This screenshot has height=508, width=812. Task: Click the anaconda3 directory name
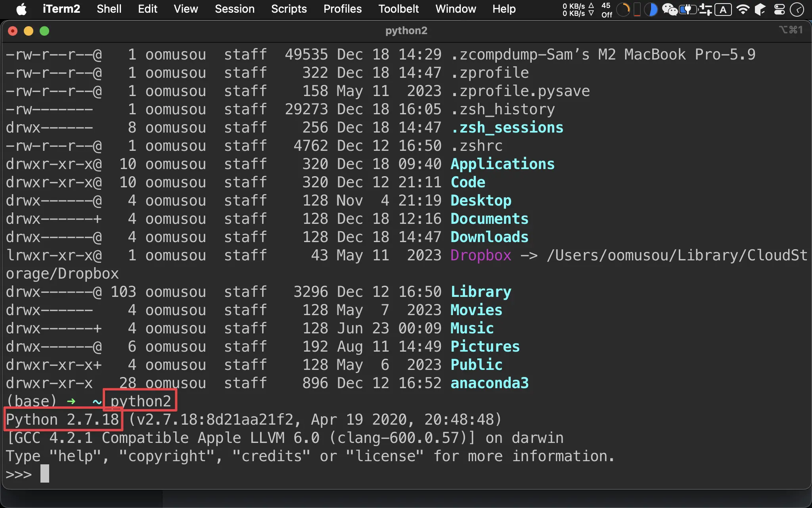click(490, 383)
